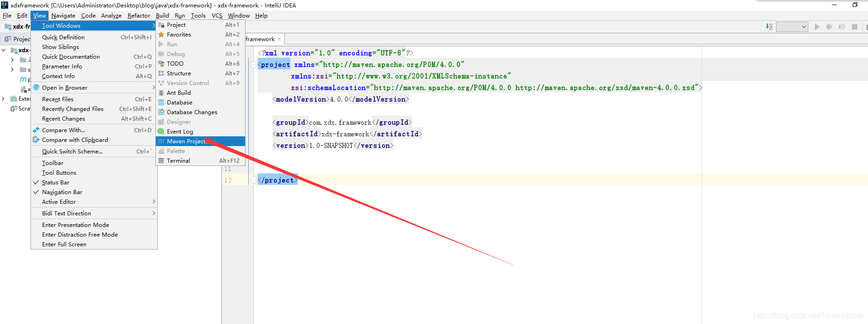Open Structure tool window entry
The width and height of the screenshot is (868, 324).
click(200, 73)
